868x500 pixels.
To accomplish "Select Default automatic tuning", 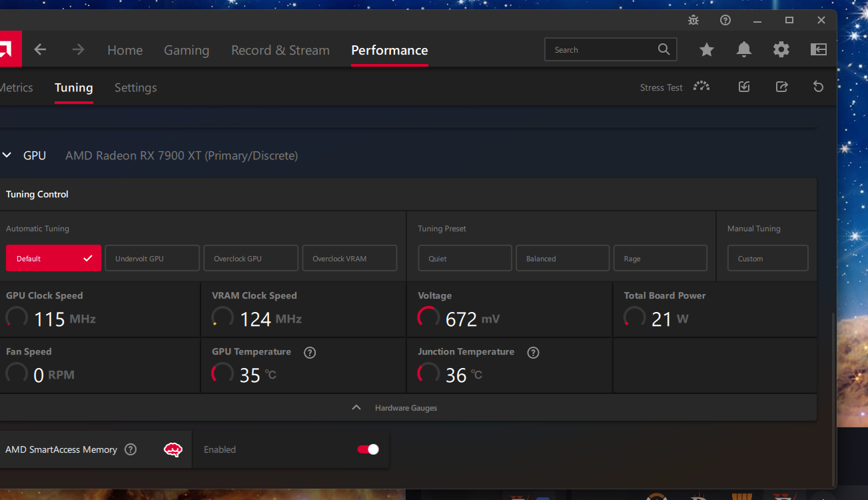I will (x=53, y=258).
